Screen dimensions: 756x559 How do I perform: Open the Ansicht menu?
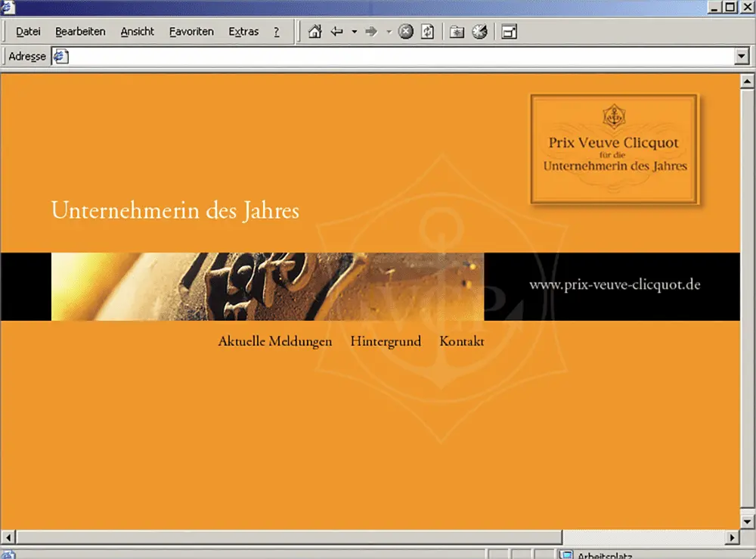point(138,32)
